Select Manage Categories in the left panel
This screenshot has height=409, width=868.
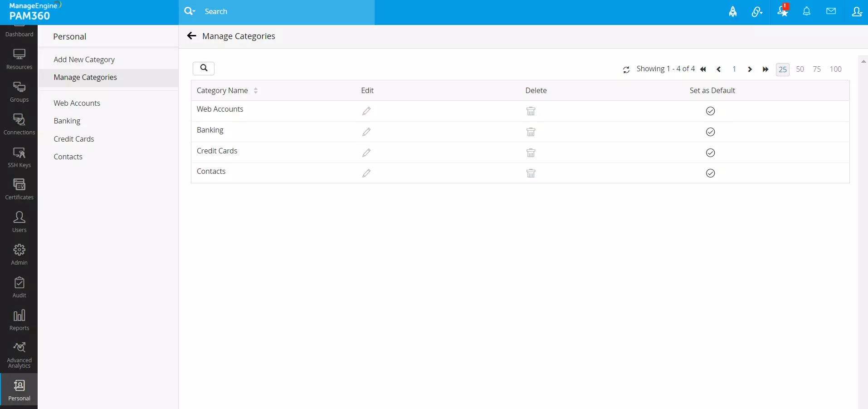(x=86, y=78)
